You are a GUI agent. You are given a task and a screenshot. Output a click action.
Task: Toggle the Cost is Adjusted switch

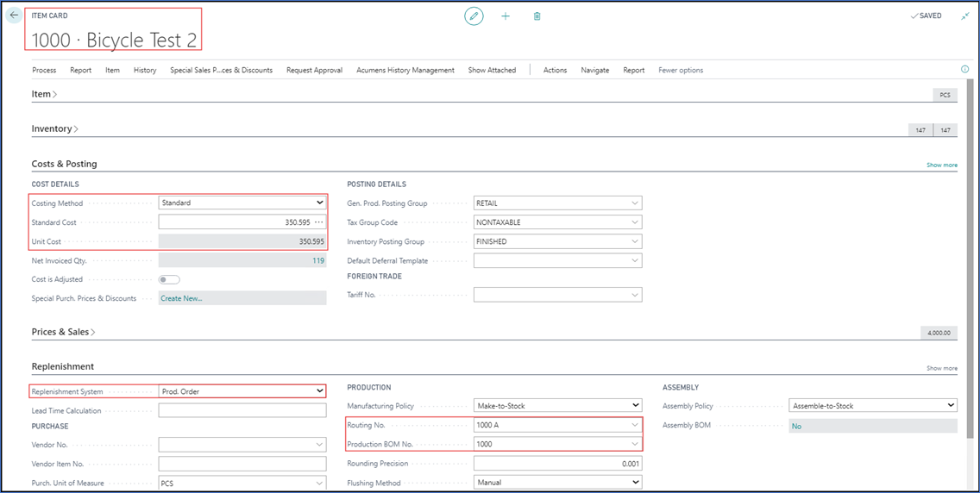pyautogui.click(x=169, y=279)
